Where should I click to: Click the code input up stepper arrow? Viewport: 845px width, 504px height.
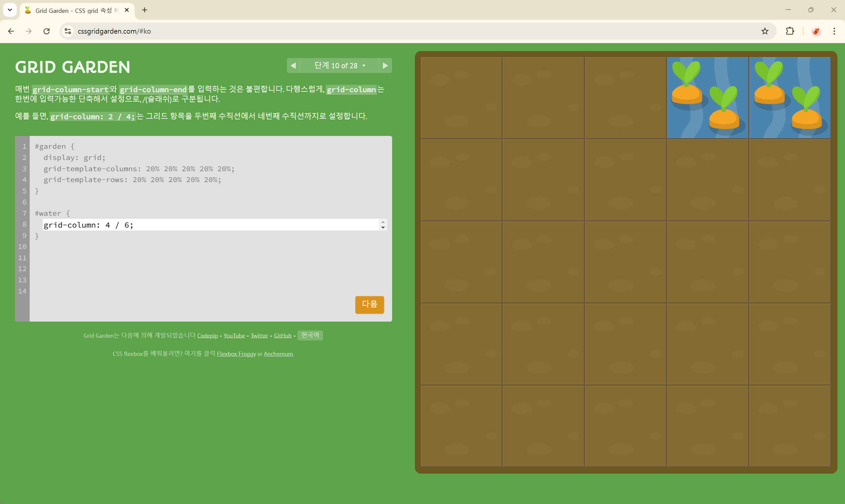(x=383, y=222)
